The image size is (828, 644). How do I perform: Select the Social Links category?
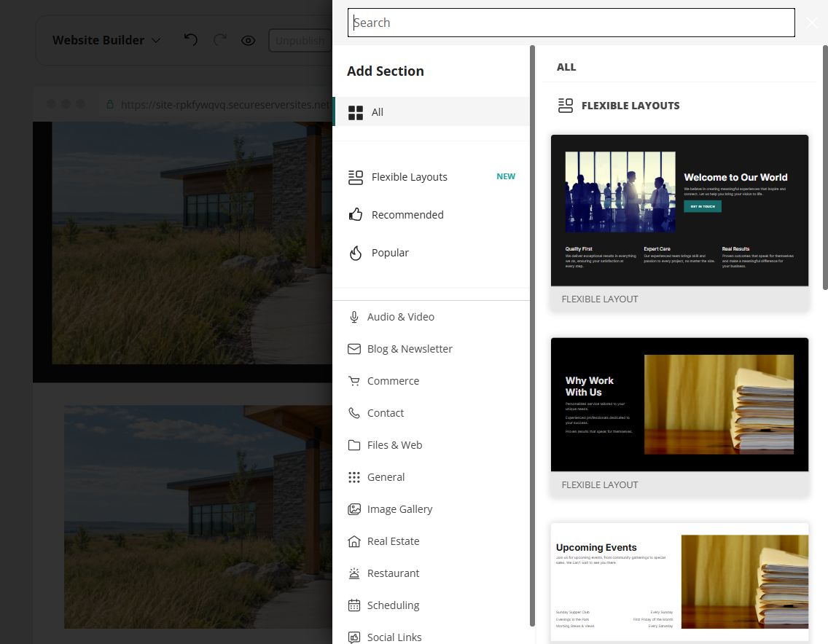click(431, 636)
